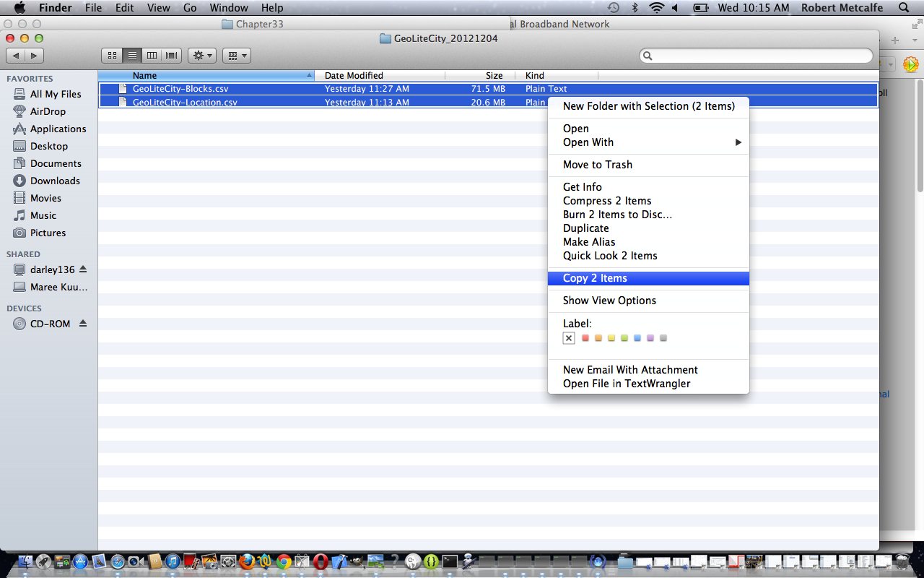Open Downloads in the sidebar

point(55,181)
